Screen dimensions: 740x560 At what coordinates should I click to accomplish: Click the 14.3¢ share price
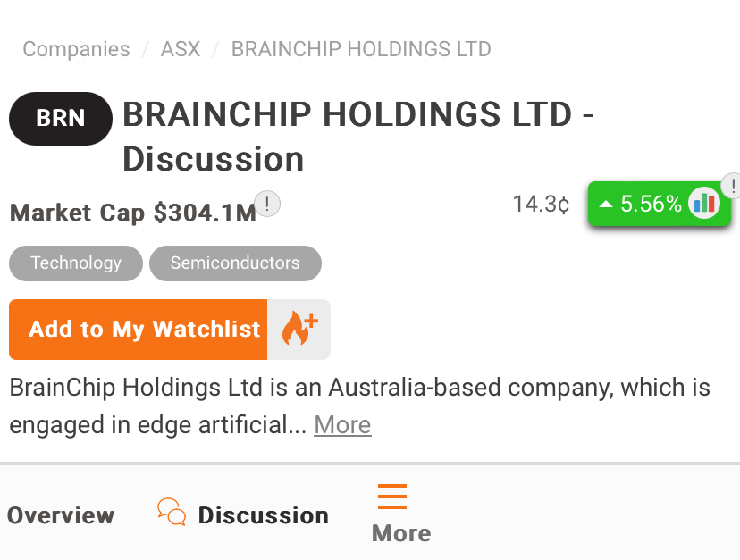pos(541,205)
